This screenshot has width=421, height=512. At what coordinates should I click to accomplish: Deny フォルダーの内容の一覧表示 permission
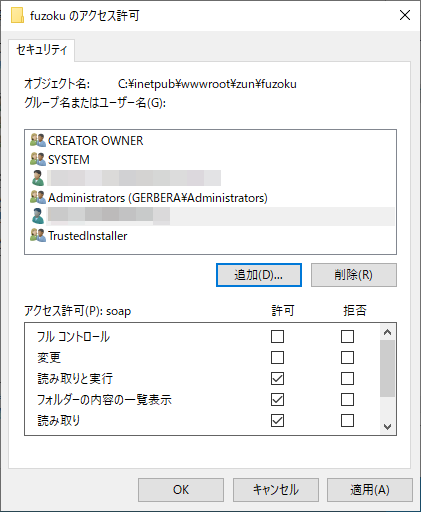pos(347,400)
